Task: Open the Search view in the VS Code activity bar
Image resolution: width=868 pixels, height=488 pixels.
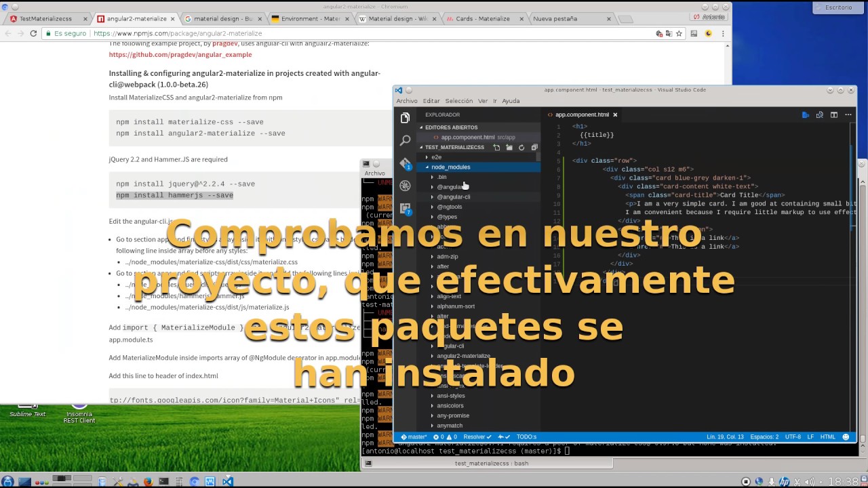Action: point(405,140)
